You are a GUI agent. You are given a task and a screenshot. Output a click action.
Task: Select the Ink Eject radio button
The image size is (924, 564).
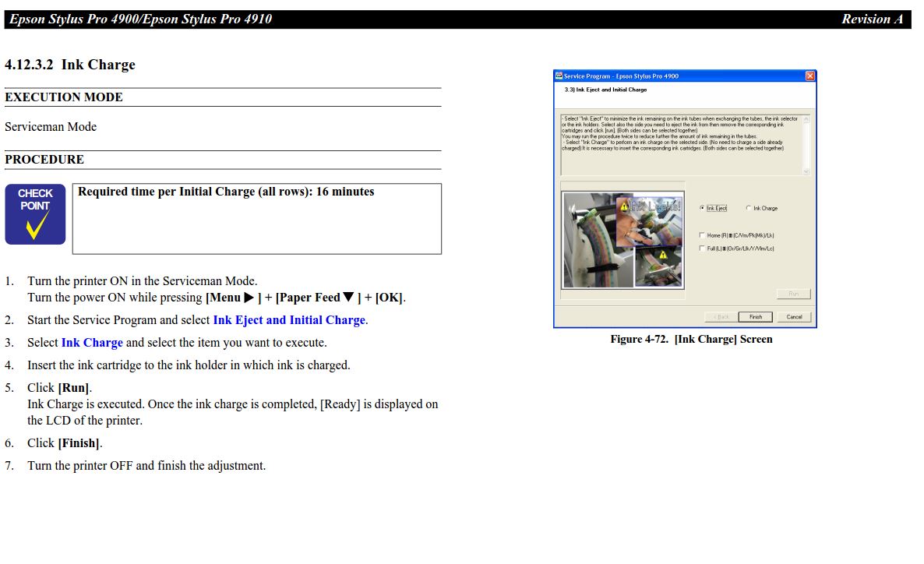pyautogui.click(x=703, y=208)
